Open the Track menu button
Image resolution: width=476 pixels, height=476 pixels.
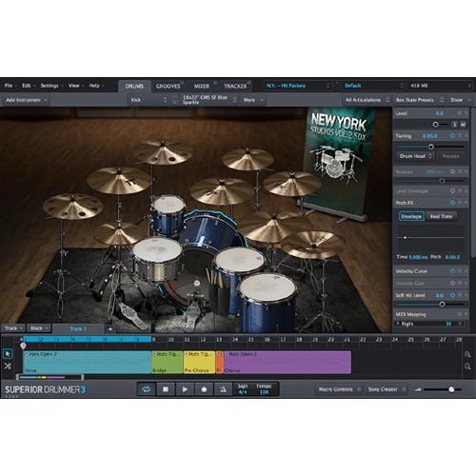click(13, 328)
